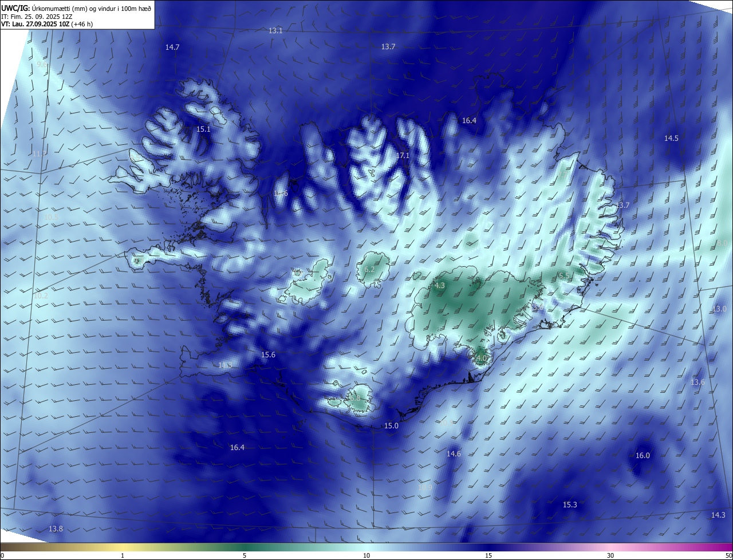Click the 14.5 map value

tap(671, 138)
